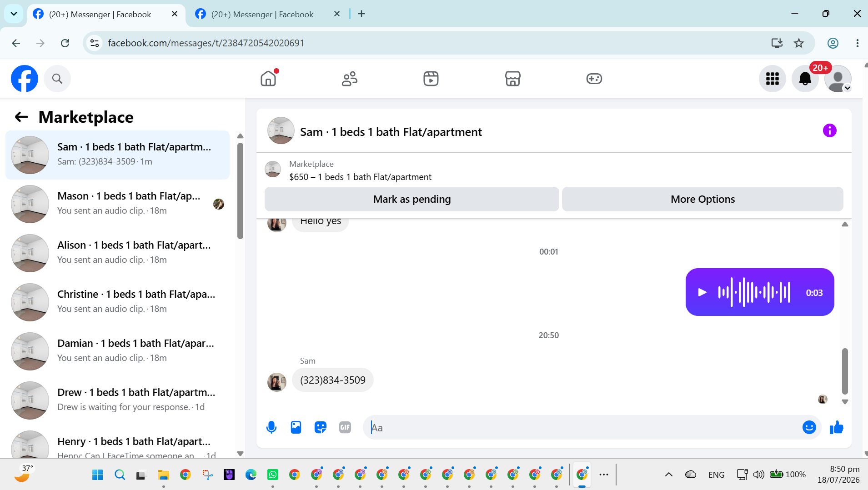Viewport: 868px width, 490px height.
Task: Open the Gaming controller icon
Action: 594,79
